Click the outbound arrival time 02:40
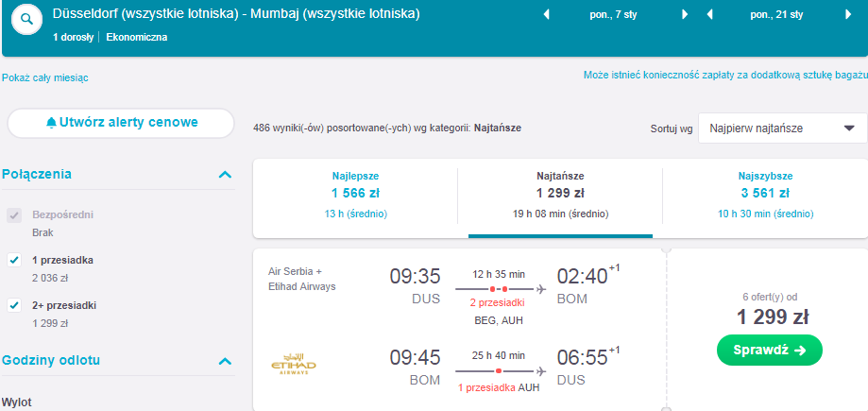This screenshot has width=868, height=411. click(583, 277)
